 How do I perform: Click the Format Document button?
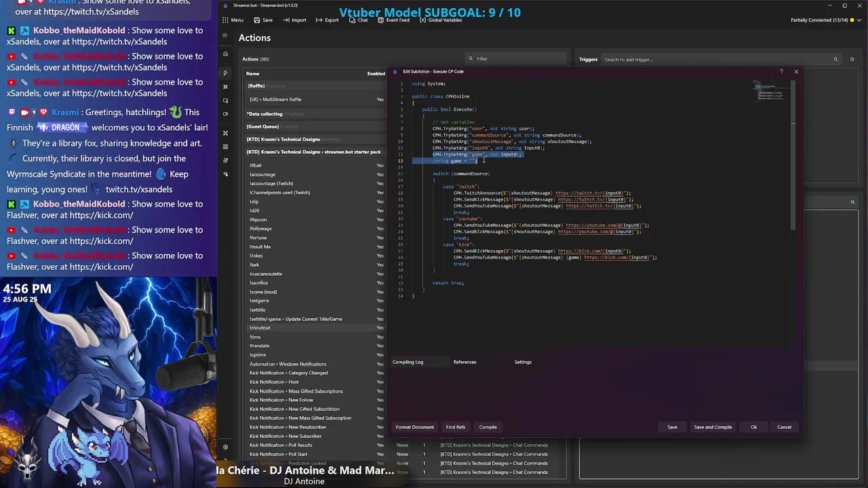tap(414, 427)
